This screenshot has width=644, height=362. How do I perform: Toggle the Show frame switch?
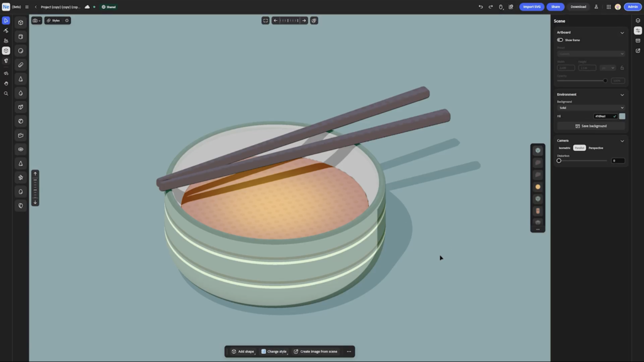tap(560, 40)
